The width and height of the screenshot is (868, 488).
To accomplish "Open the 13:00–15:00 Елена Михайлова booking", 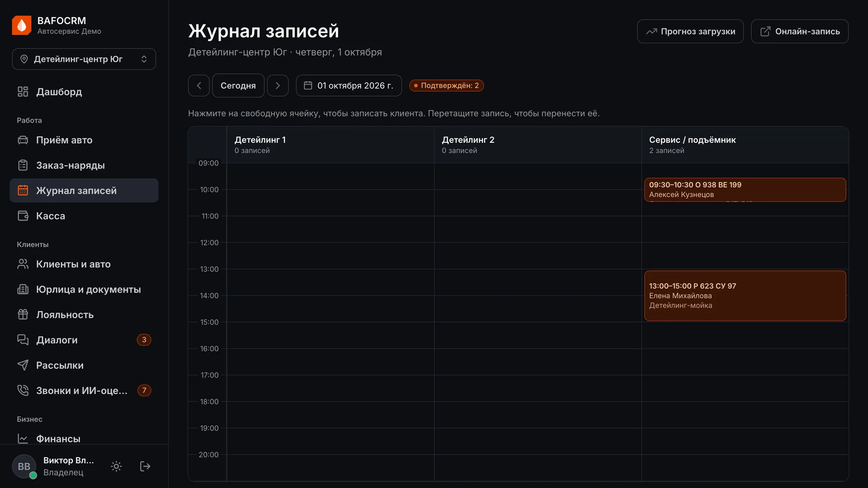I will tap(745, 296).
